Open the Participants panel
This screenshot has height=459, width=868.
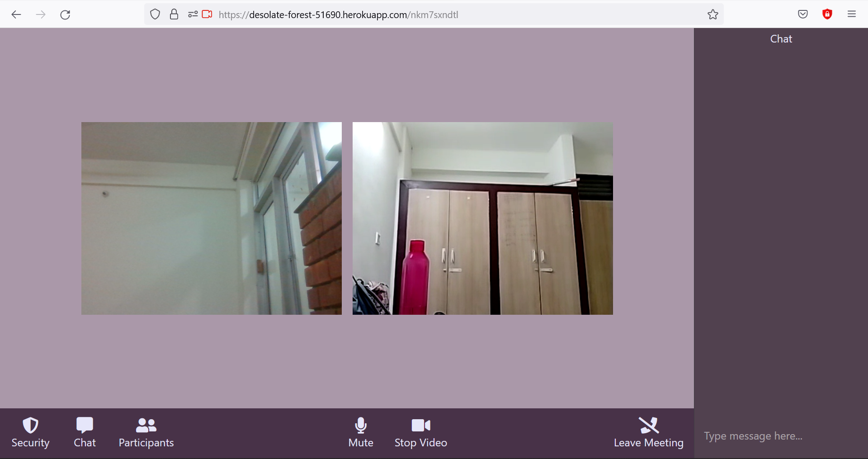coord(146,432)
